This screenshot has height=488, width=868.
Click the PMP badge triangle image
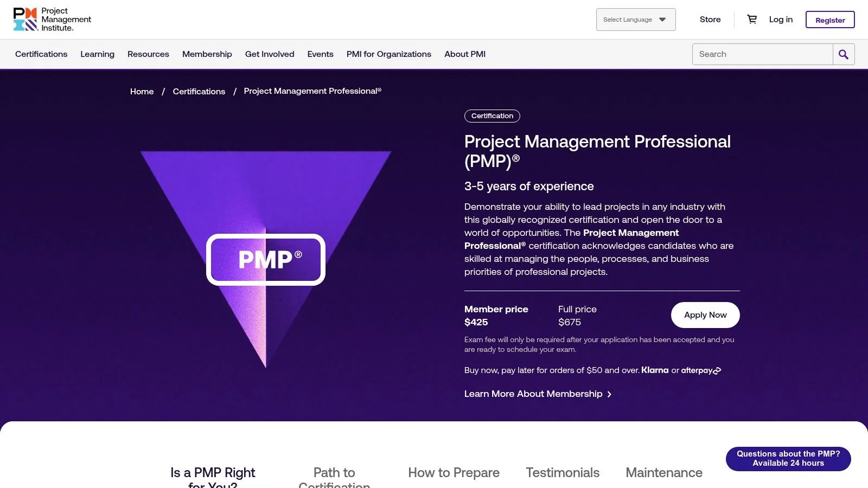[266, 259]
